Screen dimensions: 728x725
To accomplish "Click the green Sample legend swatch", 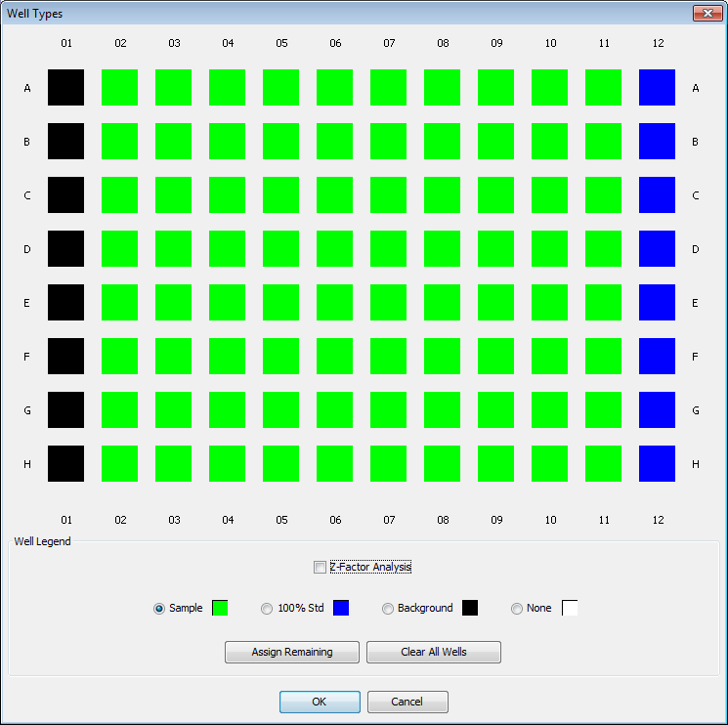I will pyautogui.click(x=220, y=608).
